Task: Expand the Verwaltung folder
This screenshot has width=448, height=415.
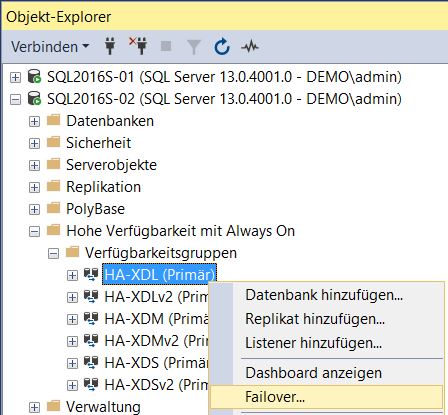Action: (34, 407)
